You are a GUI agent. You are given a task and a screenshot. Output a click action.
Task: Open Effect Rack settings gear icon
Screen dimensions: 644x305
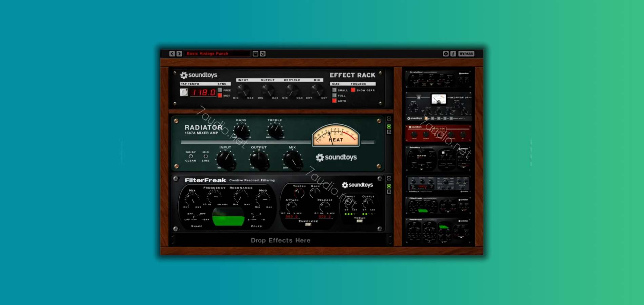coord(446,54)
